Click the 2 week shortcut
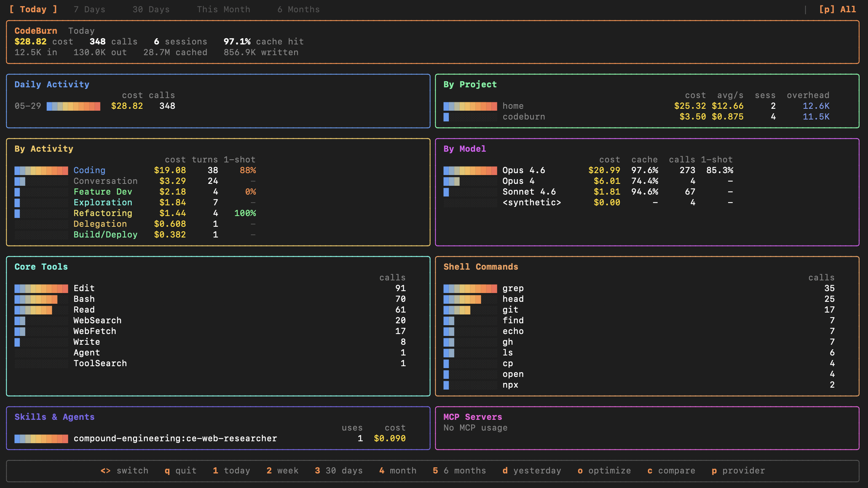 (282, 470)
